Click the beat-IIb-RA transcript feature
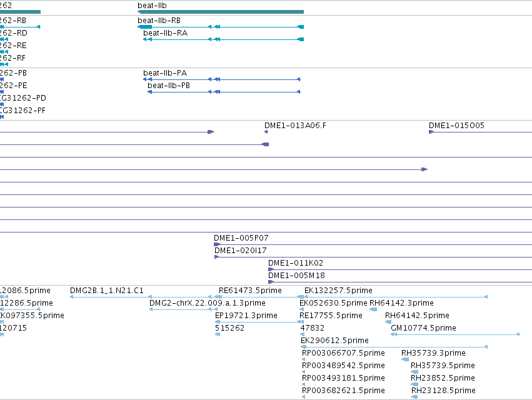532x400 pixels. tap(223, 39)
